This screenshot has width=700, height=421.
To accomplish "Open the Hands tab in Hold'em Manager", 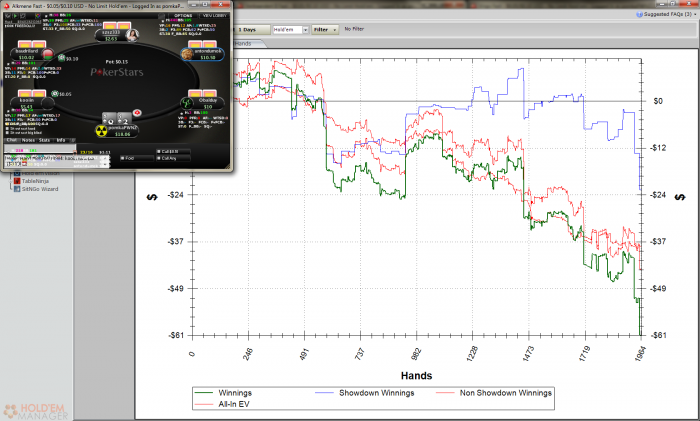I will coord(248,43).
